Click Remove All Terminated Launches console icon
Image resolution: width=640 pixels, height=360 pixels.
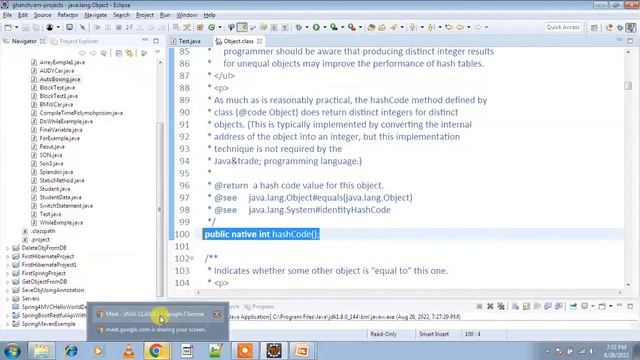point(501,306)
